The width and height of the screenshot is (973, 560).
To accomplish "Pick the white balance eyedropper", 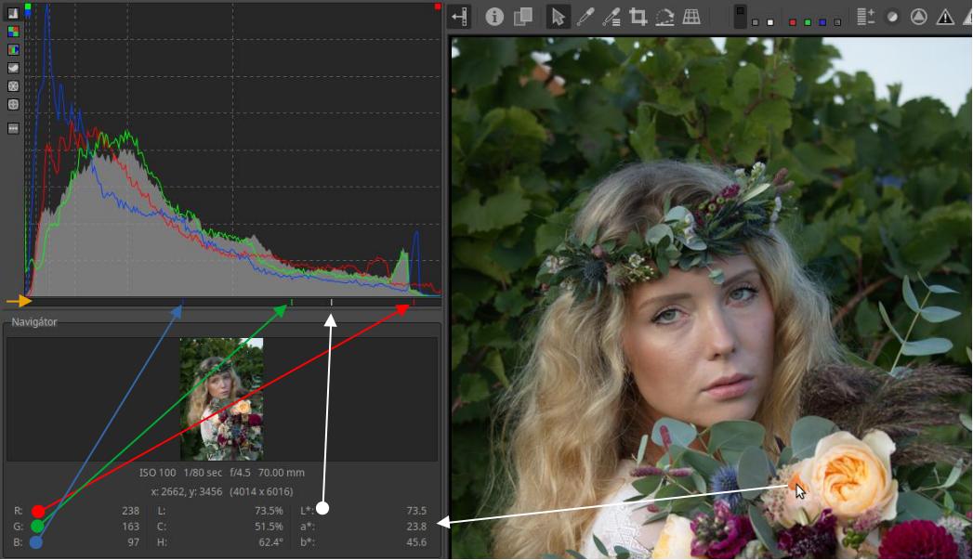I will [x=585, y=17].
